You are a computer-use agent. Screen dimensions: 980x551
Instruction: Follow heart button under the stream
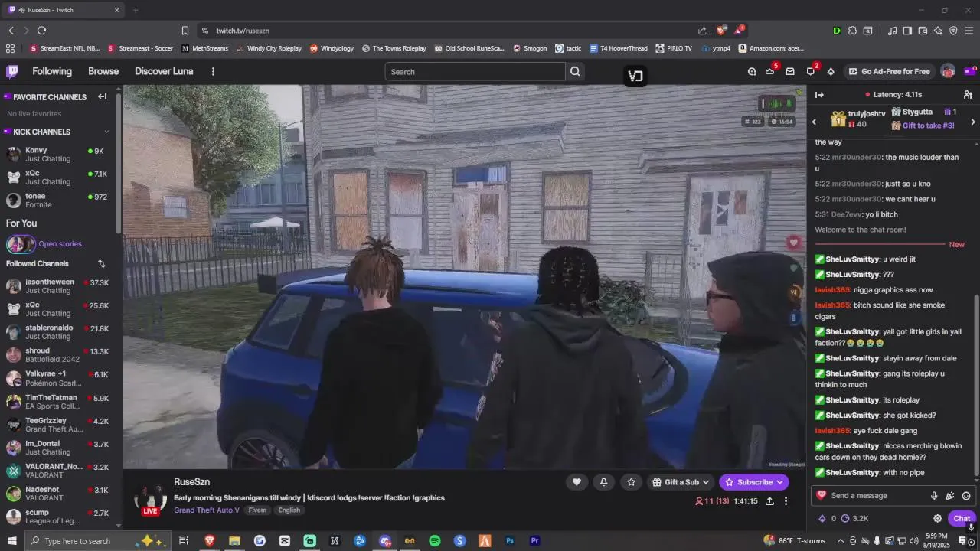[577, 481]
